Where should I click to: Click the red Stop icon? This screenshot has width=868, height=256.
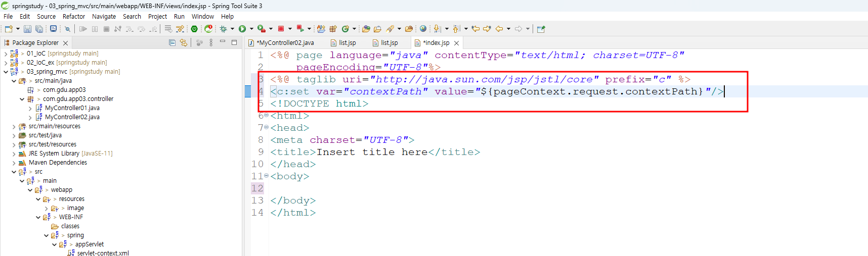click(x=281, y=29)
